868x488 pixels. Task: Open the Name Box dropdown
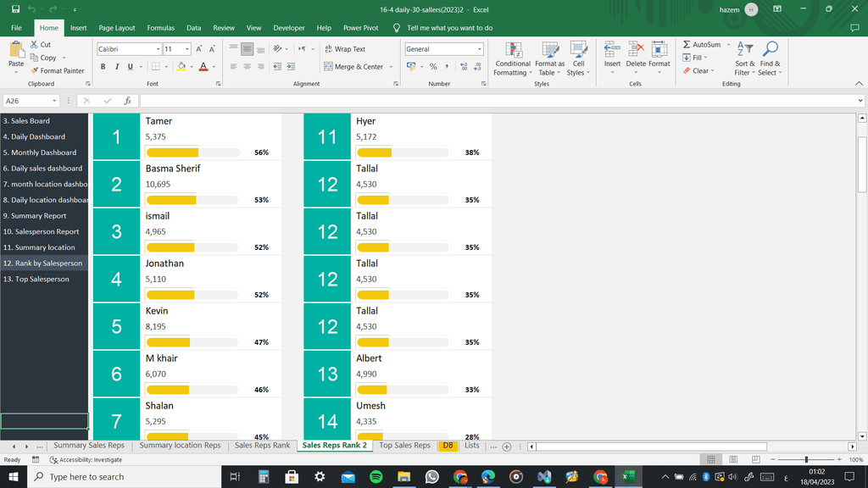coord(54,101)
